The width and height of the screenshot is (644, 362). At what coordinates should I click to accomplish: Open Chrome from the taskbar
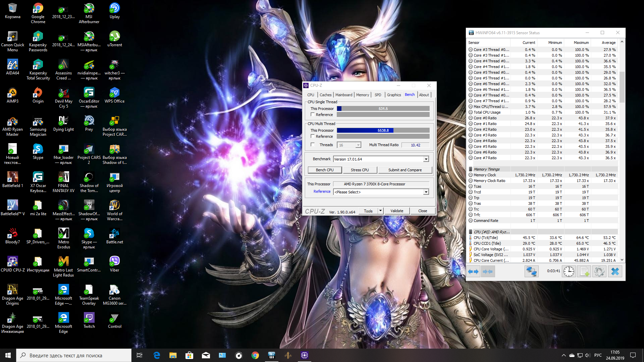click(x=255, y=355)
